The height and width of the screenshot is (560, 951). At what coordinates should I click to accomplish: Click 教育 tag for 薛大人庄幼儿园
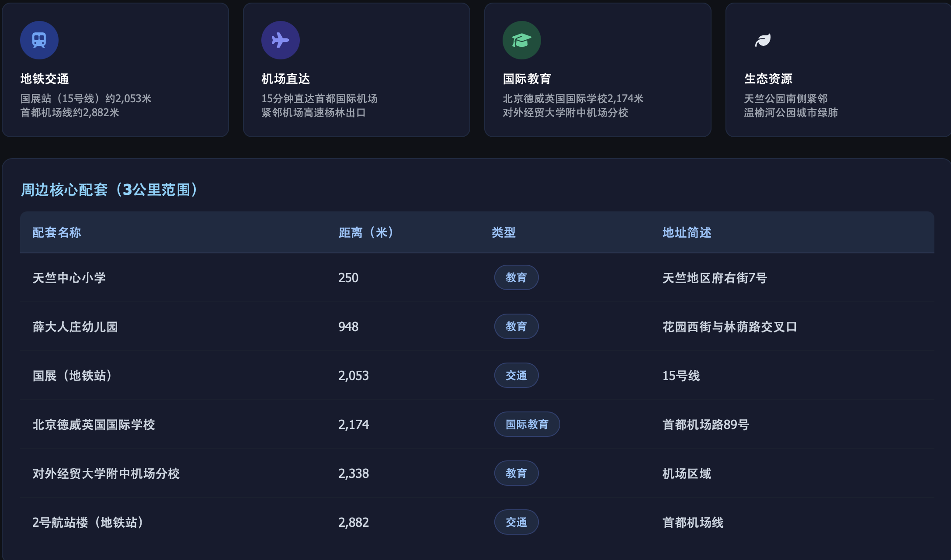tap(516, 326)
